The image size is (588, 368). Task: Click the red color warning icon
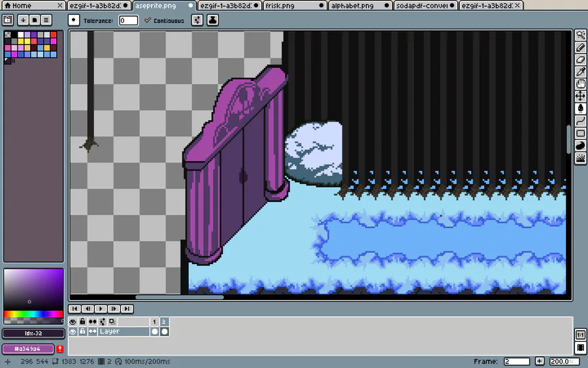[60, 349]
